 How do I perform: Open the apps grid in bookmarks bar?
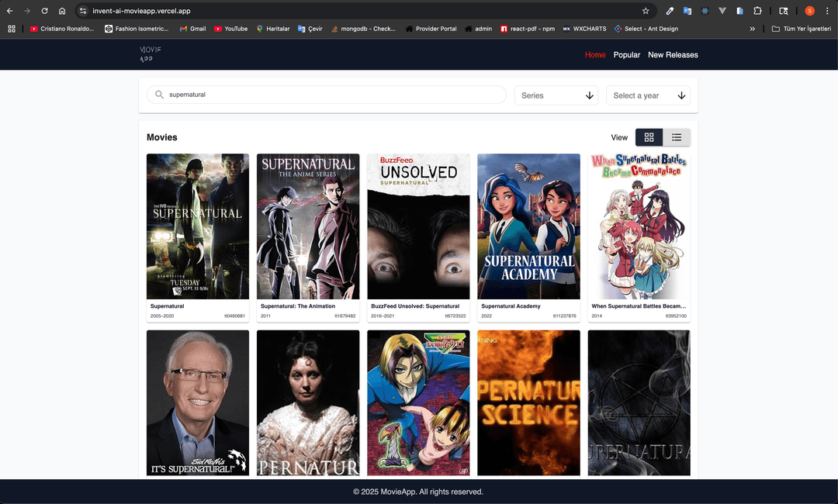(x=11, y=29)
